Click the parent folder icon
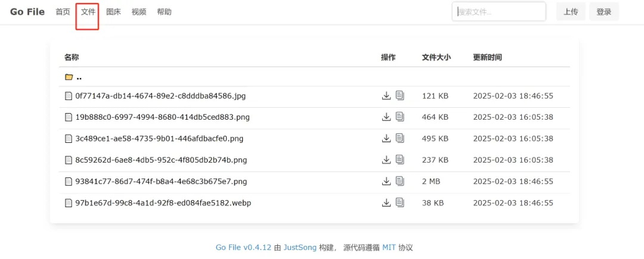The image size is (644, 259). click(69, 77)
